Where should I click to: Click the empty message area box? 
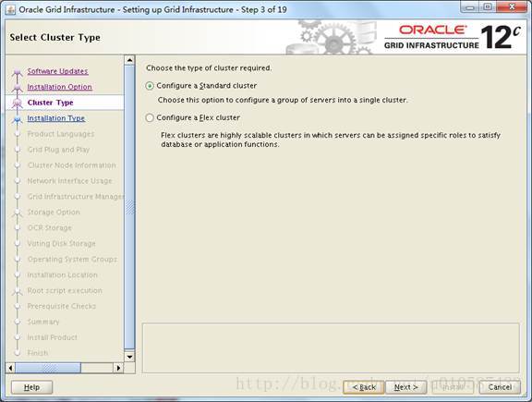[331, 347]
